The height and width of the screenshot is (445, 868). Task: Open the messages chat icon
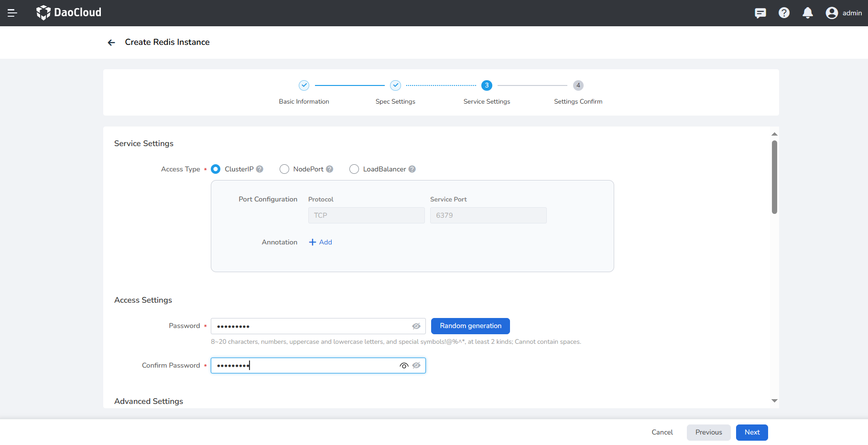tap(760, 13)
